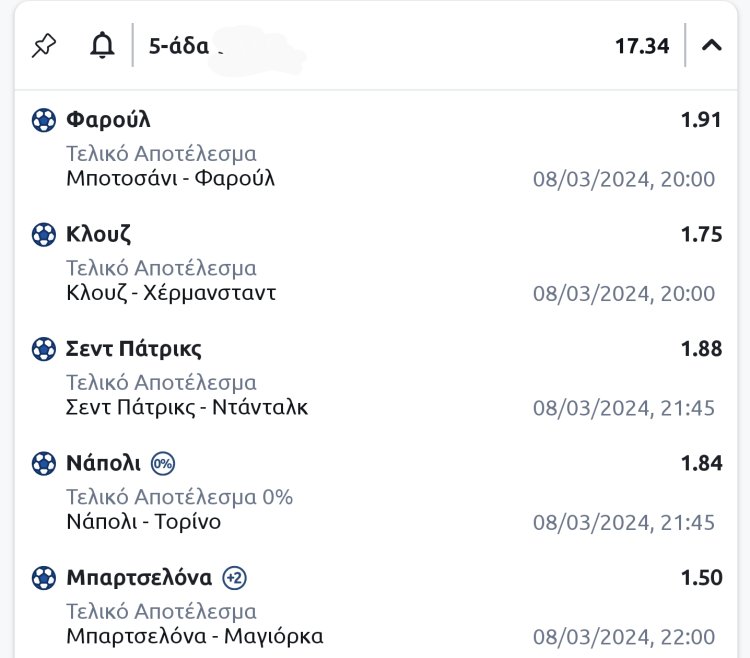Click the football icon beside Κλουζ
The height and width of the screenshot is (658, 750).
(x=44, y=235)
